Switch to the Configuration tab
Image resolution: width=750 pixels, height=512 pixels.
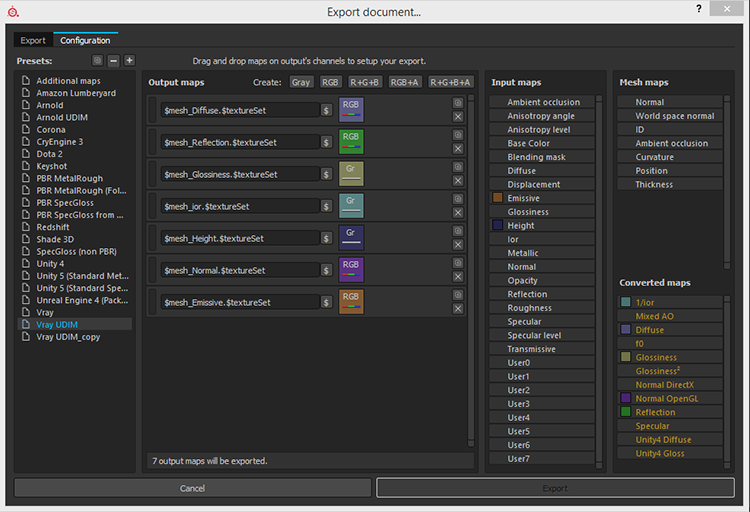[85, 41]
